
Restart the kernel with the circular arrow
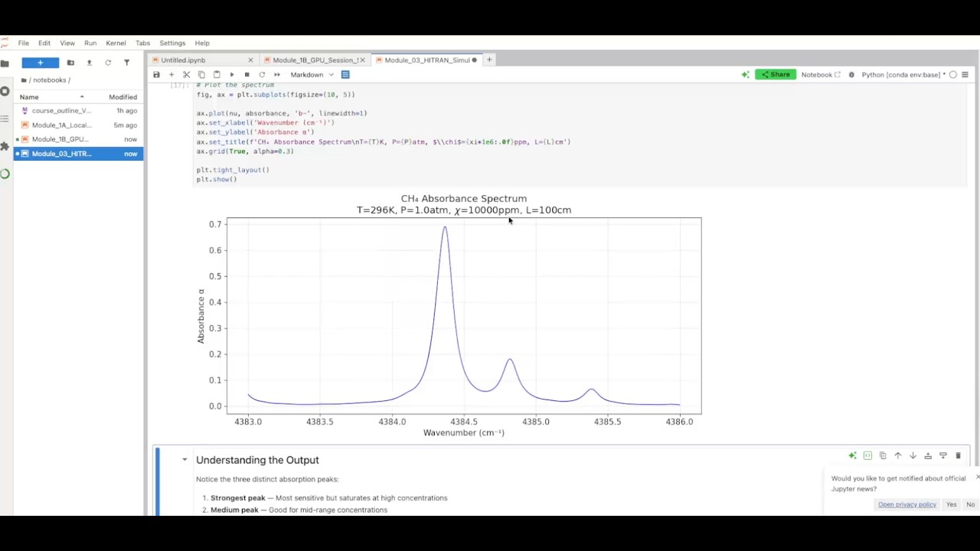tap(262, 75)
